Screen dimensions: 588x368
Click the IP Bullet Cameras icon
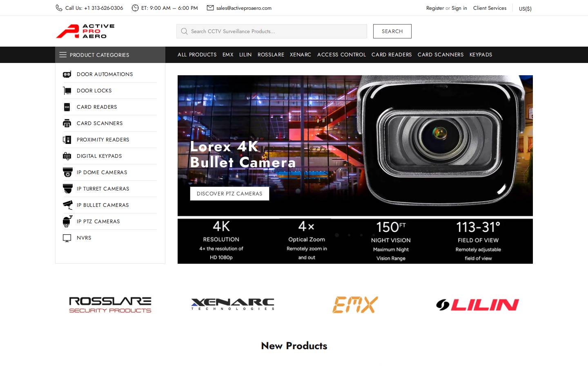pyautogui.click(x=68, y=205)
